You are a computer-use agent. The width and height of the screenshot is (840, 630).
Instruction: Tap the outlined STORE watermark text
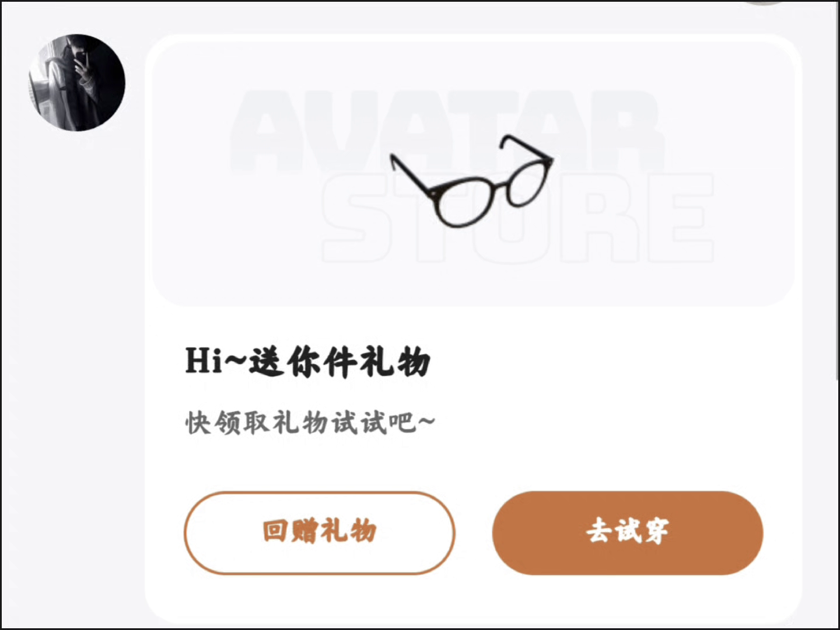coord(518,218)
